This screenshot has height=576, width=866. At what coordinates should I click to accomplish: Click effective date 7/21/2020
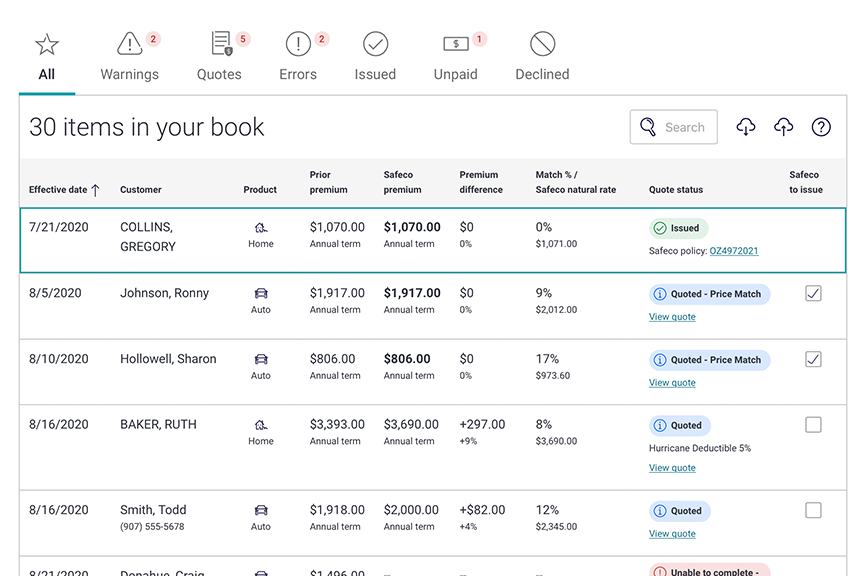59,227
